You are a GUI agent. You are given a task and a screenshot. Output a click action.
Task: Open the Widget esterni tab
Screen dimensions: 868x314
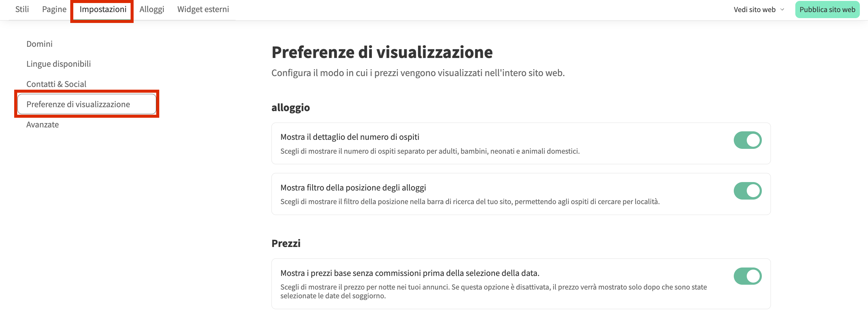(x=203, y=9)
